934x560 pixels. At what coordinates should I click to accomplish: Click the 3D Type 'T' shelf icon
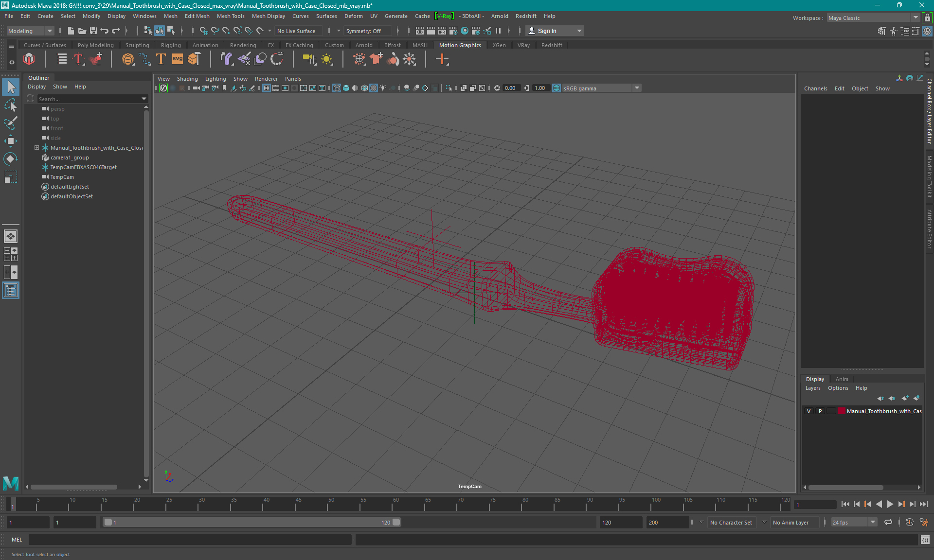point(79,59)
